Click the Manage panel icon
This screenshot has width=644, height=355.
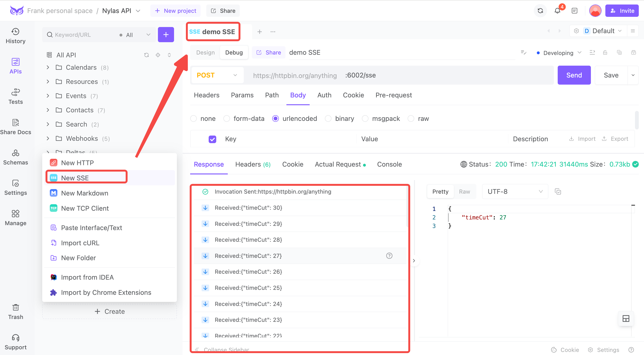tap(15, 214)
